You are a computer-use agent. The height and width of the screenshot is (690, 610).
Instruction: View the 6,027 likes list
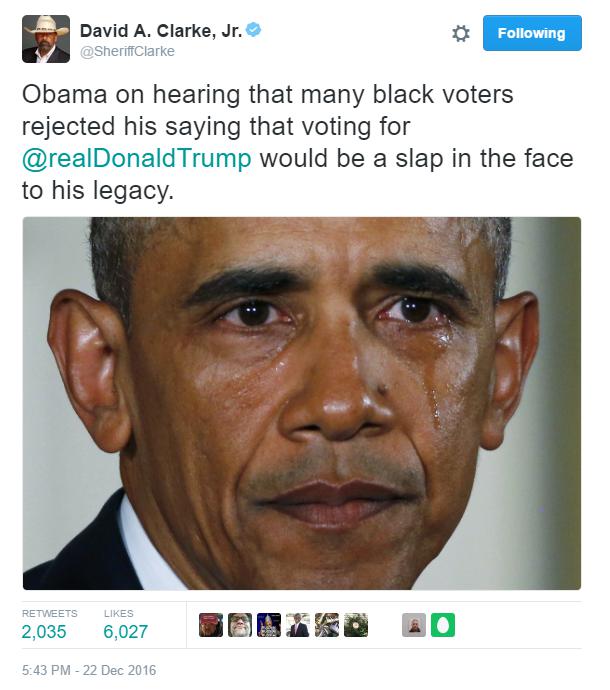click(125, 625)
